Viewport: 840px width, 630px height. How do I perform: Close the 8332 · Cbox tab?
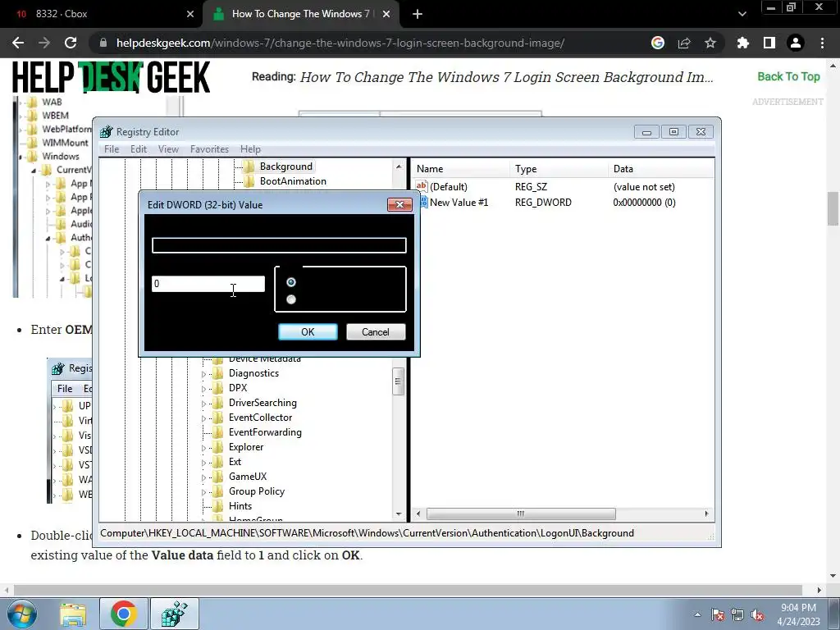[190, 14]
